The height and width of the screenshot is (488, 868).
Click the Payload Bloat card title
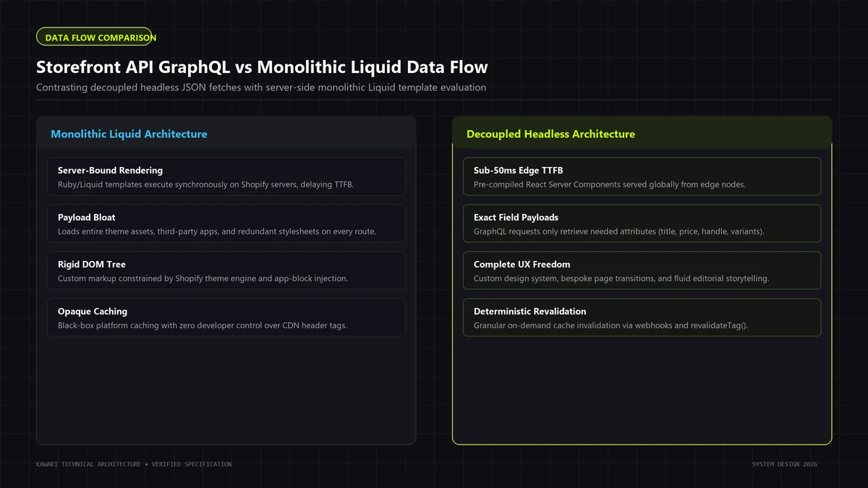87,218
